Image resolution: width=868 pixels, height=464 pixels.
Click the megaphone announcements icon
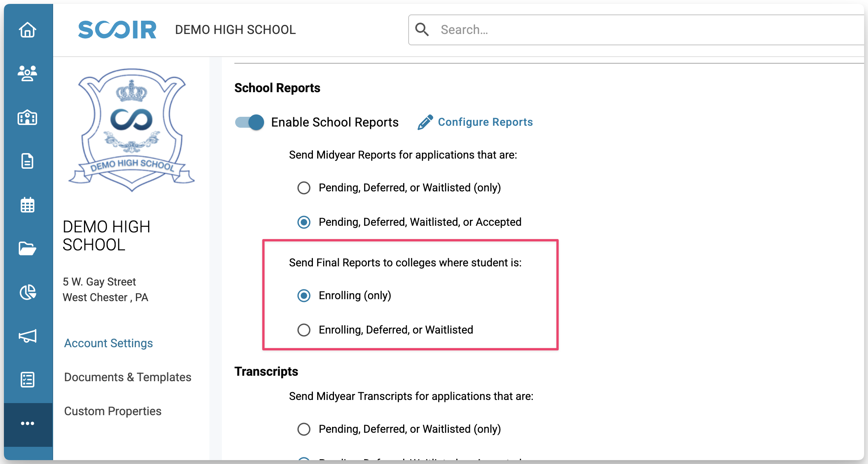tap(27, 336)
